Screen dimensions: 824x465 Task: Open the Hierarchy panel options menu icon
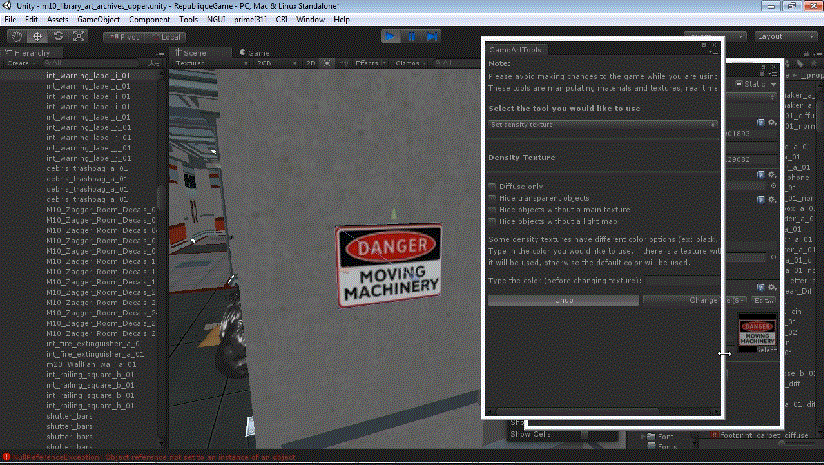(160, 53)
